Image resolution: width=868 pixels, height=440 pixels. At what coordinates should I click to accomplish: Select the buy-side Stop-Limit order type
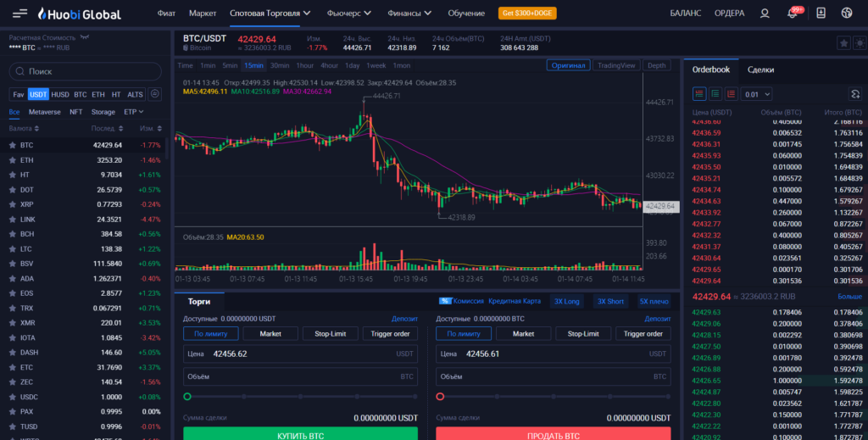tap(330, 334)
